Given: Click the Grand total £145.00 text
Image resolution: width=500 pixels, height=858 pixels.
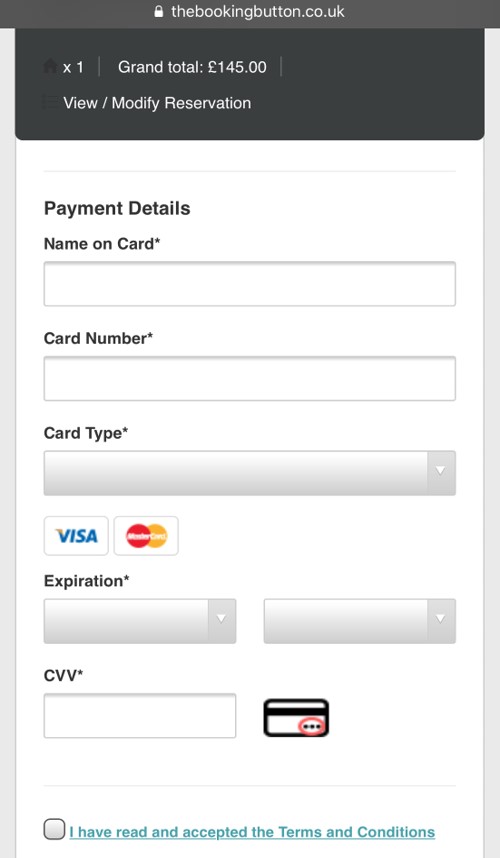Looking at the screenshot, I should (192, 67).
